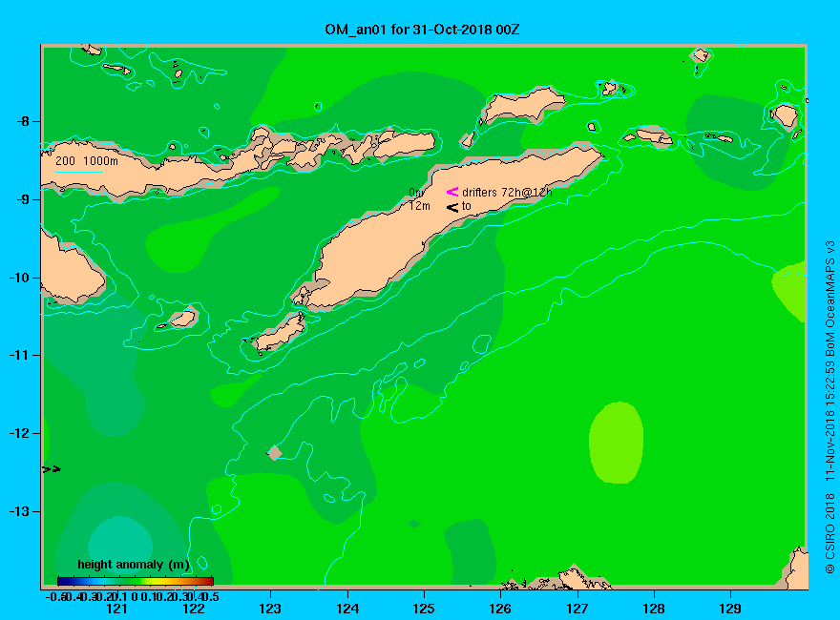Click latitude axis label -12
The height and width of the screenshot is (620, 840).
[x=20, y=433]
